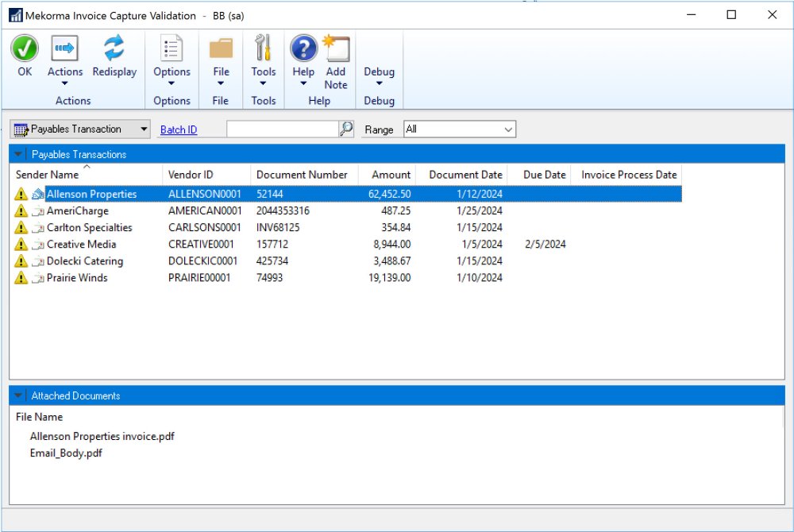The height and width of the screenshot is (532, 794).
Task: Collapse the Attached Documents section
Action: 18,395
